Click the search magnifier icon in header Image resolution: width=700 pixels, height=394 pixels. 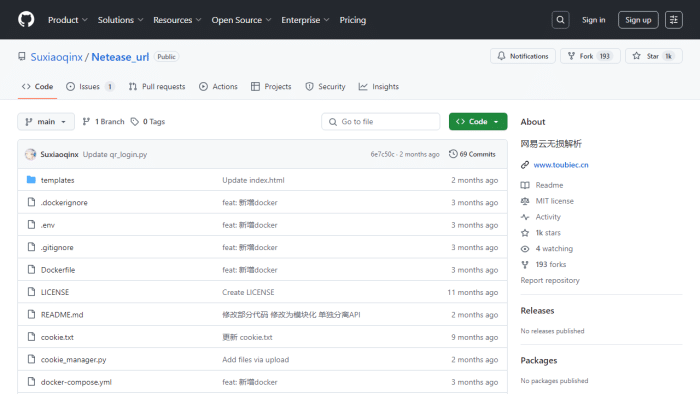coord(560,20)
